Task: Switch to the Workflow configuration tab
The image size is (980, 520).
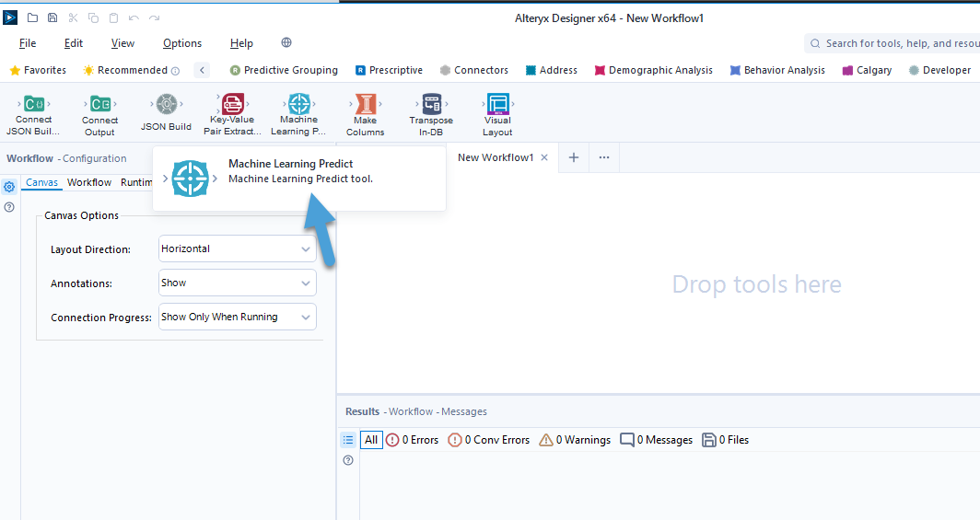Action: 89,182
